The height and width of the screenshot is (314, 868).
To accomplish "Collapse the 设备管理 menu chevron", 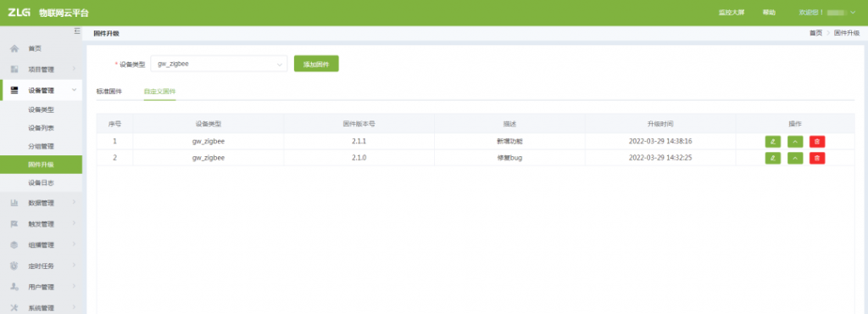I will [x=74, y=90].
